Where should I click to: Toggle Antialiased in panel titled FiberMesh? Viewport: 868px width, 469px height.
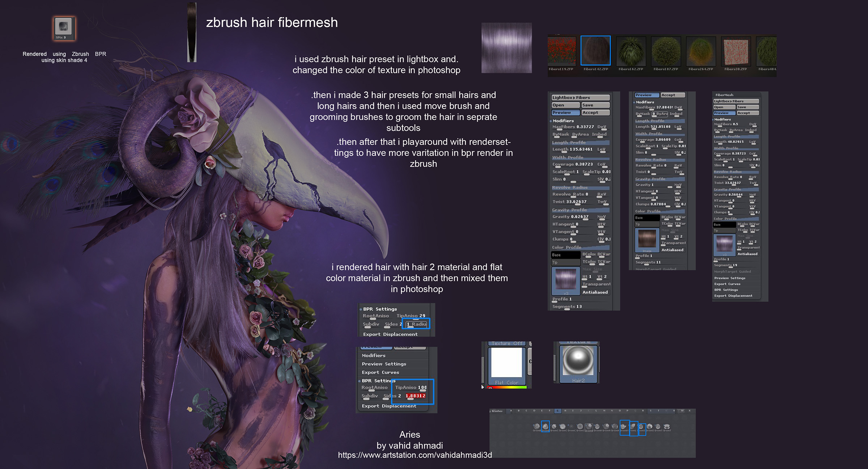pos(748,254)
